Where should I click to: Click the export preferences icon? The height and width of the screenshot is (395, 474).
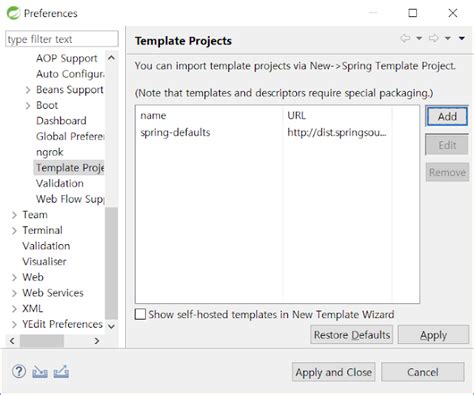pyautogui.click(x=61, y=372)
